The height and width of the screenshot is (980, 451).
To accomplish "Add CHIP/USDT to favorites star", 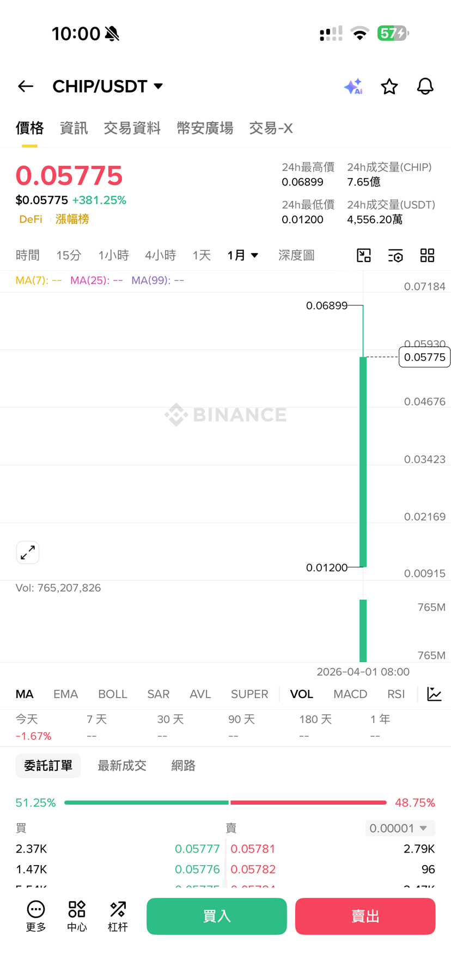I will pyautogui.click(x=389, y=87).
